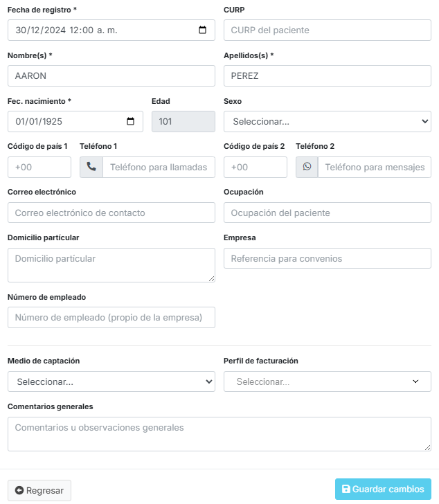Screen dimensions: 439x504
Task: Click the WhatsApp icon beside Teléfono 2
Action: pos(307,168)
